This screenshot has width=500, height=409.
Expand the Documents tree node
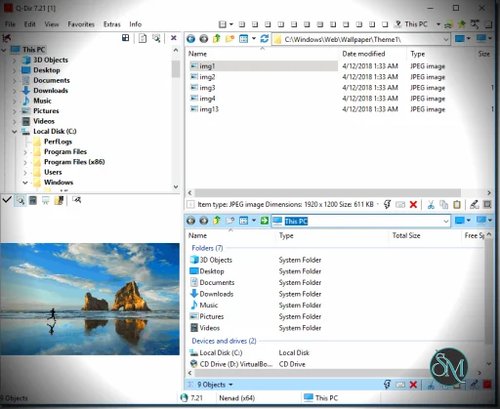[x=14, y=81]
